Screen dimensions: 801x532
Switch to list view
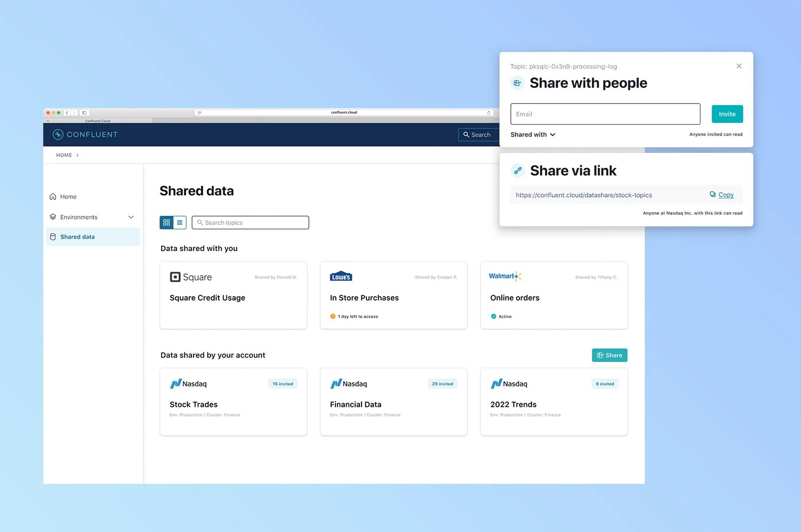(x=180, y=223)
